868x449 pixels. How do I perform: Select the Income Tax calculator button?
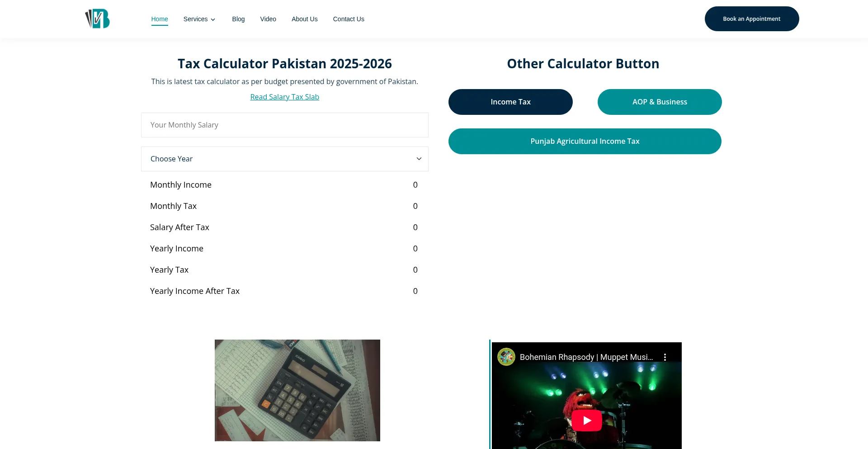point(510,102)
